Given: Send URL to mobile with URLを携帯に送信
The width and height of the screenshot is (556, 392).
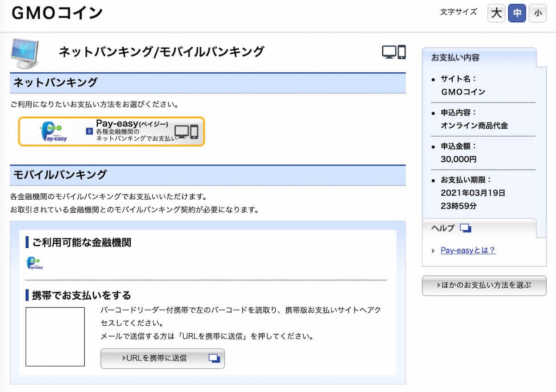Looking at the screenshot, I should (x=163, y=358).
